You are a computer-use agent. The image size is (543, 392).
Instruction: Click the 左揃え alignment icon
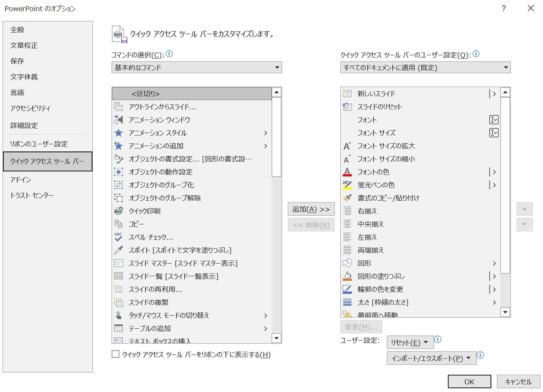click(347, 237)
